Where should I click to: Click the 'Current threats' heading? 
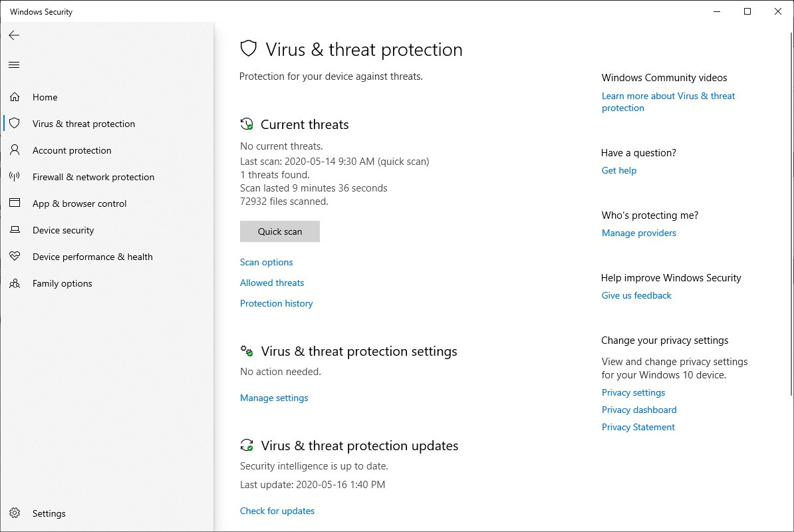pyautogui.click(x=305, y=124)
